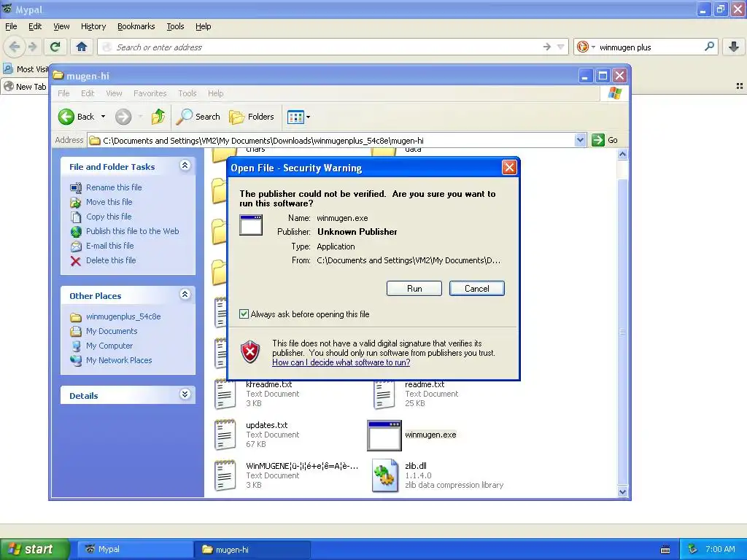The image size is (747, 560).
Task: Click search magnifier in Mypal search box
Action: pos(709,47)
